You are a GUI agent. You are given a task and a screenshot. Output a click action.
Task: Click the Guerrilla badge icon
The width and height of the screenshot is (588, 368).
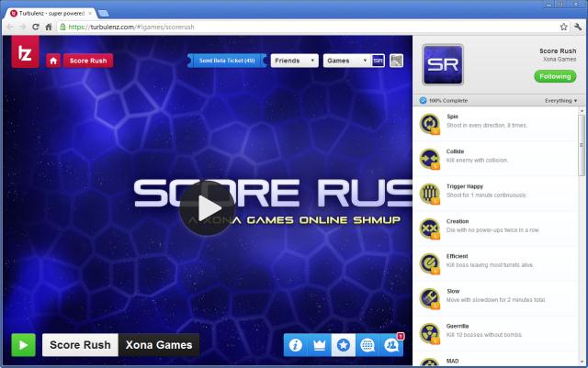click(x=430, y=333)
